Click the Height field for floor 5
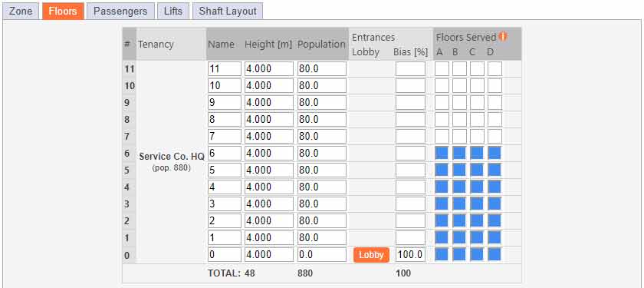 [x=269, y=170]
